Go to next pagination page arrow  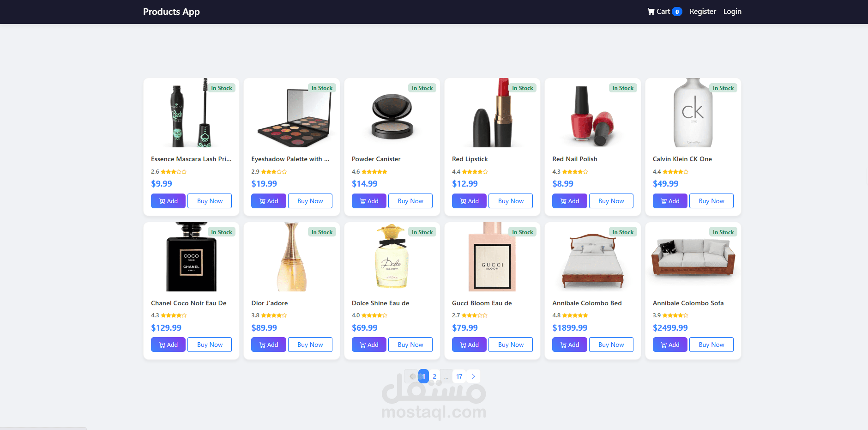[x=473, y=376]
